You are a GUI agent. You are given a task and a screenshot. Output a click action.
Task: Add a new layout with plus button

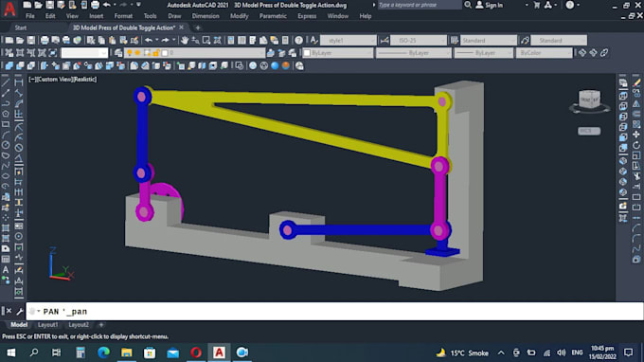click(101, 325)
